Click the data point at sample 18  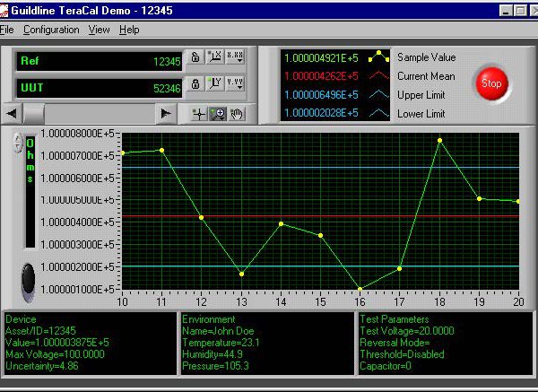(439, 141)
